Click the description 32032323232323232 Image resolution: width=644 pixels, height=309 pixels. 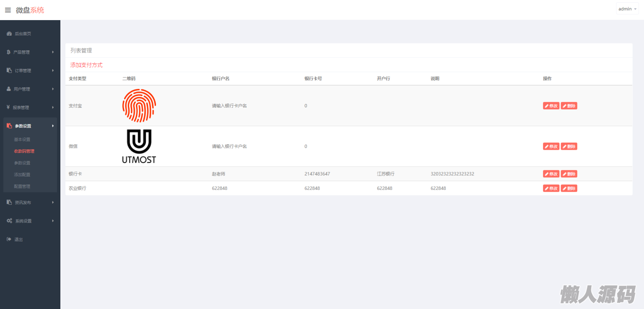[x=452, y=174]
